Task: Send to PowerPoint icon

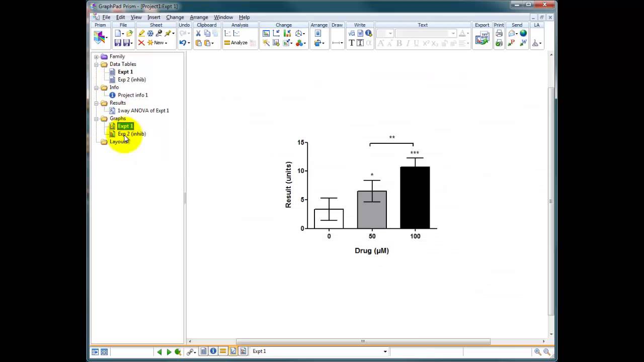Action: point(512,43)
